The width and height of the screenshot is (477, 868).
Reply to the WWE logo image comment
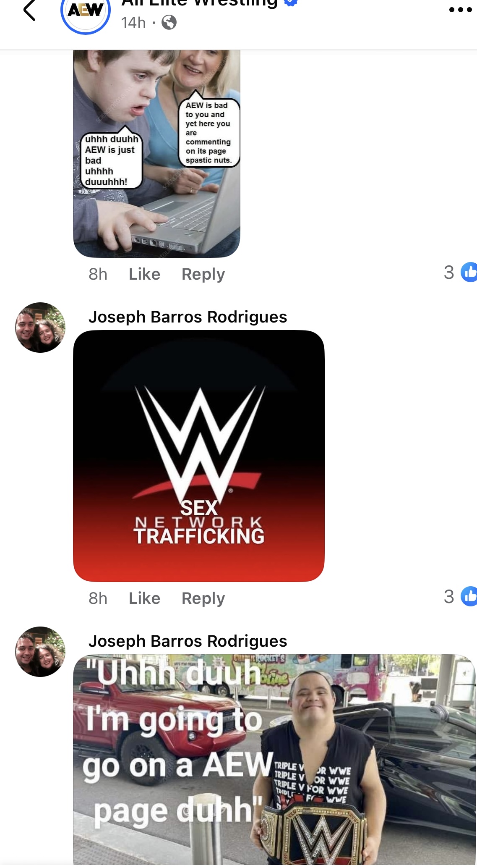coord(203,598)
